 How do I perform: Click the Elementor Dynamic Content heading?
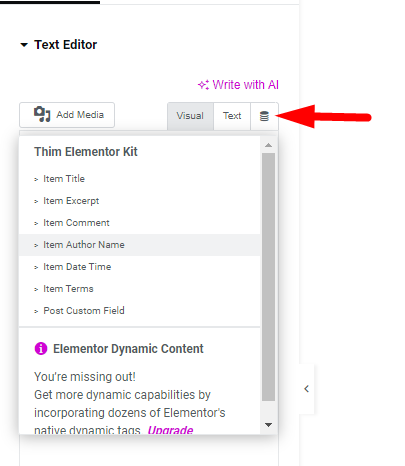pos(128,349)
